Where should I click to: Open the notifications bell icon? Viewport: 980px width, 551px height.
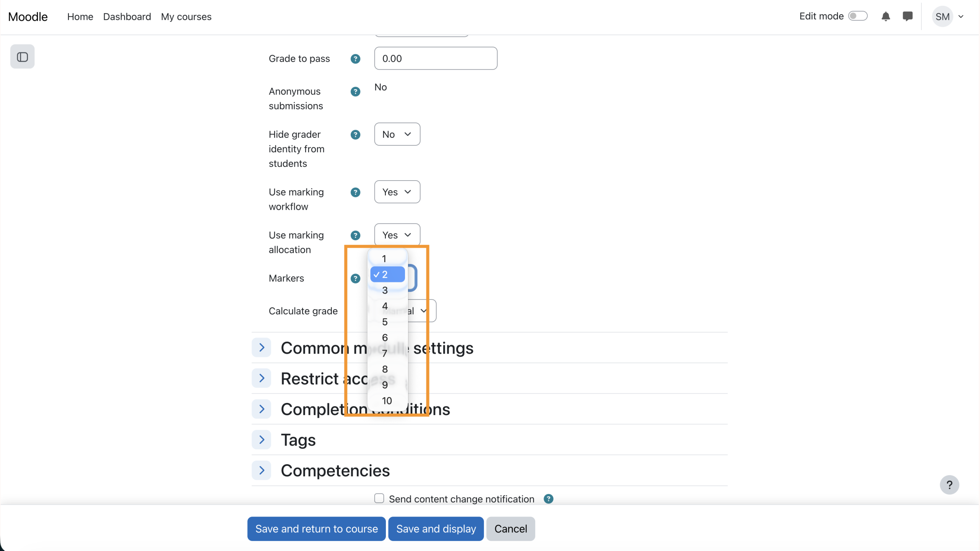coord(885,16)
